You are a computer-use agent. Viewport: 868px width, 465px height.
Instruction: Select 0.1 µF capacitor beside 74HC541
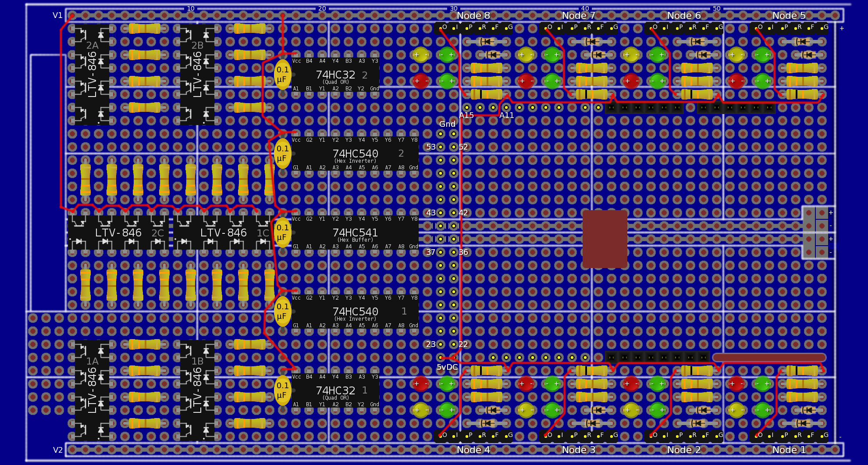[x=282, y=232]
